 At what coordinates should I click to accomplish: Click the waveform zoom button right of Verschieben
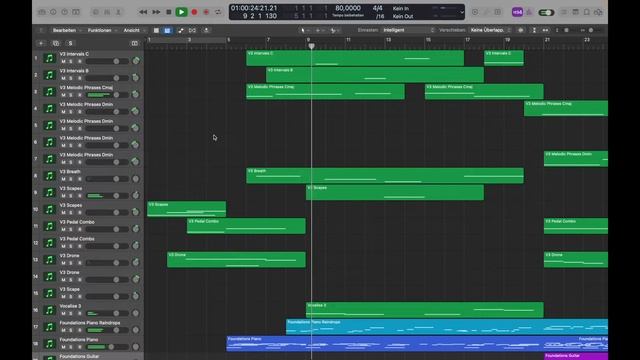520,30
